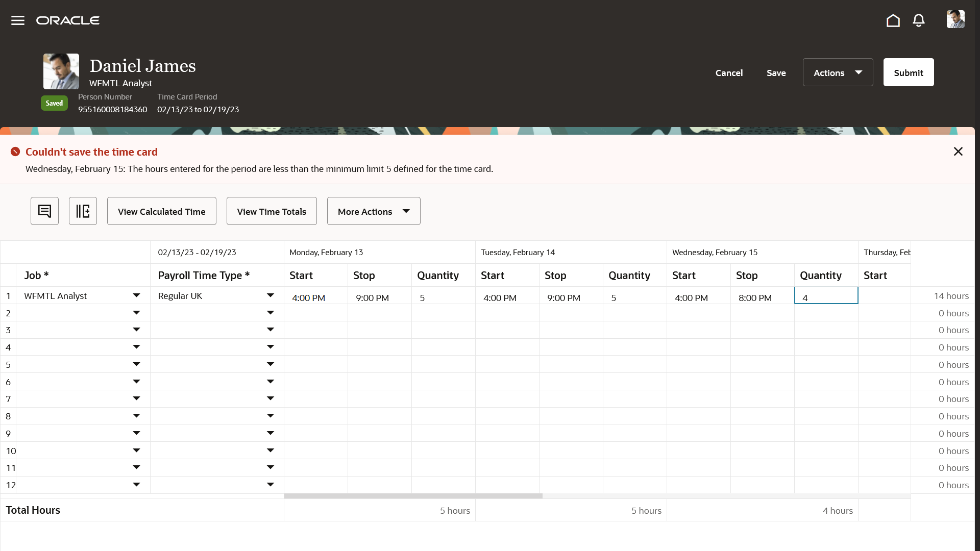The width and height of the screenshot is (980, 551).
Task: Click the View Calculated Time button
Action: [161, 211]
